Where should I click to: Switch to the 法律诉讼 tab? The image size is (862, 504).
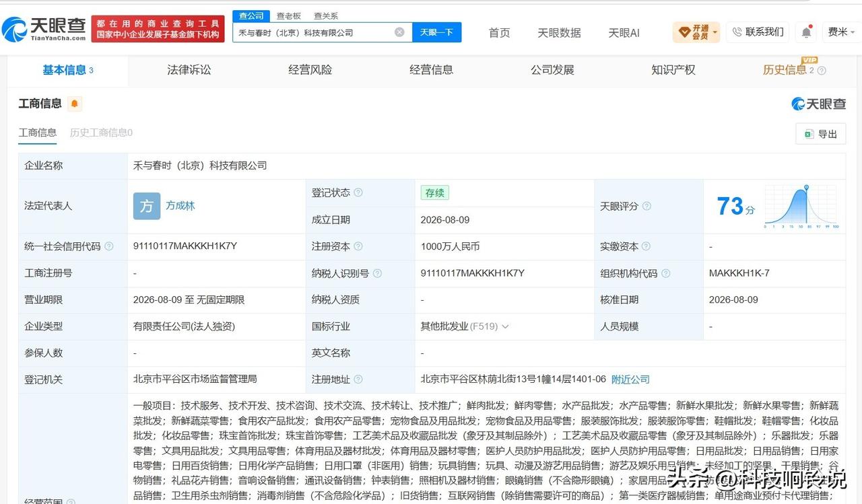(x=189, y=70)
